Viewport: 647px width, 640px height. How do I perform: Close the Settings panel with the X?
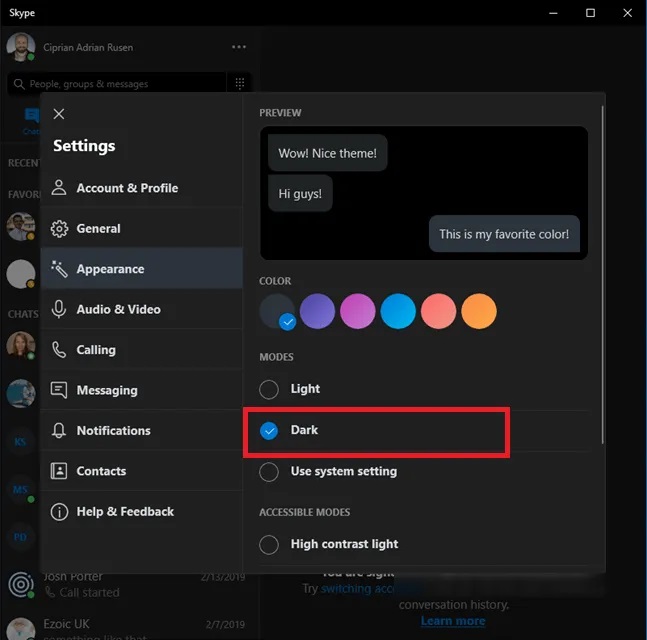[x=59, y=114]
